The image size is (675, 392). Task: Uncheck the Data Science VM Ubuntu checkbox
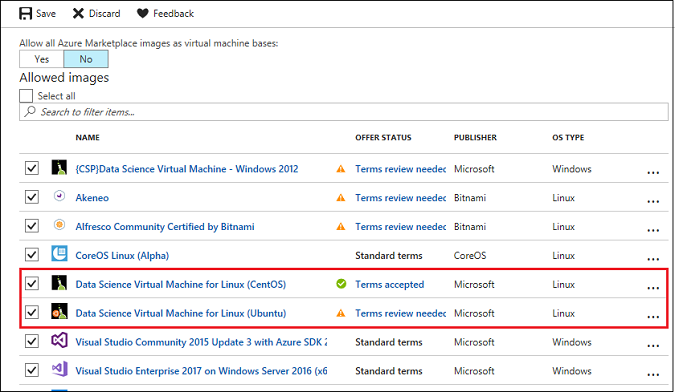point(31,312)
